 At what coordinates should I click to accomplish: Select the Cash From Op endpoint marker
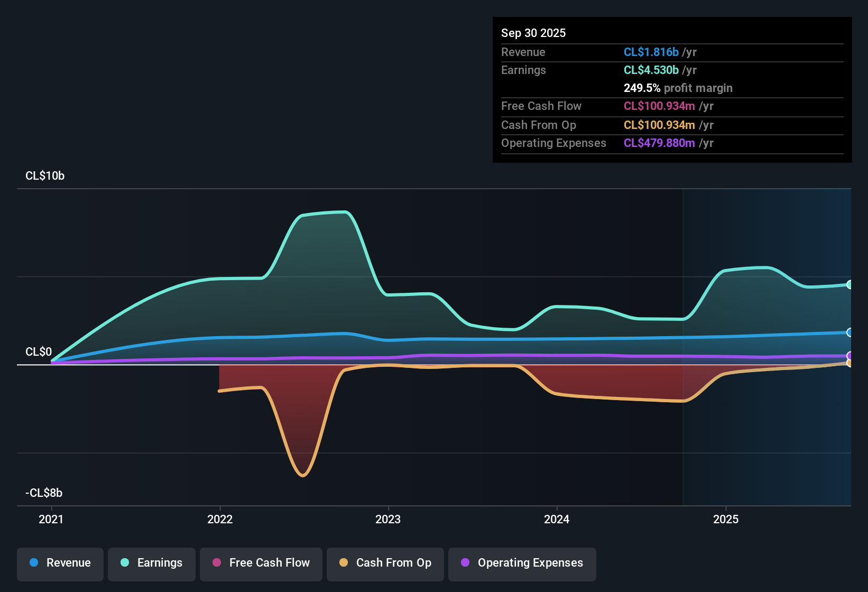point(849,363)
